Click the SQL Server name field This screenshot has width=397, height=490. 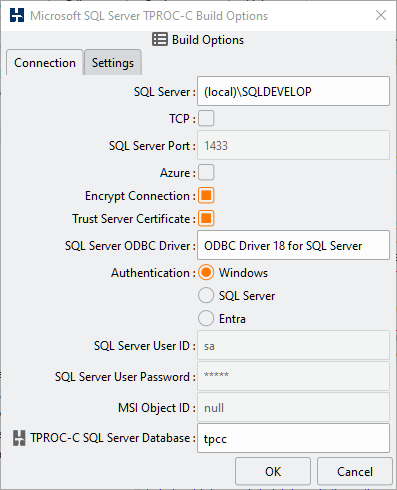coord(293,91)
